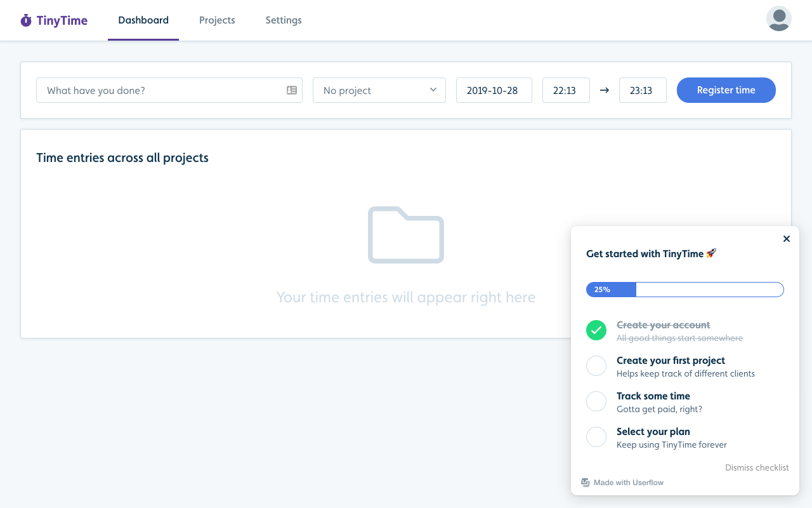The image size is (812, 508).
Task: Toggle the Select your plan circle
Action: click(x=596, y=437)
